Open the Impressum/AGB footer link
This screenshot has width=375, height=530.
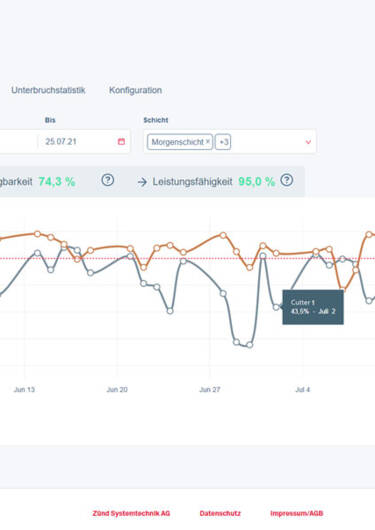pos(297,513)
